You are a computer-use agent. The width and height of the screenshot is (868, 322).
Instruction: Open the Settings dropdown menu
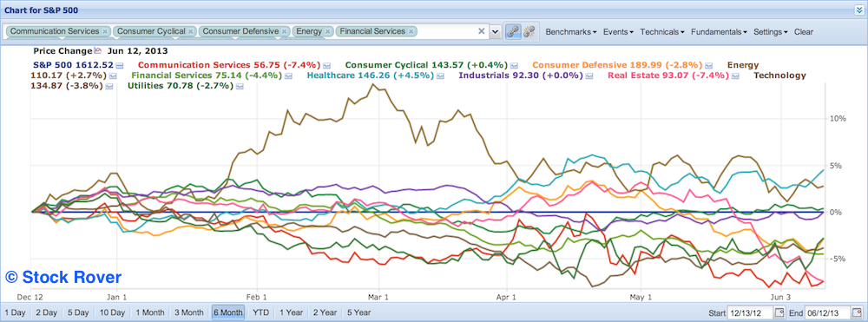click(771, 32)
